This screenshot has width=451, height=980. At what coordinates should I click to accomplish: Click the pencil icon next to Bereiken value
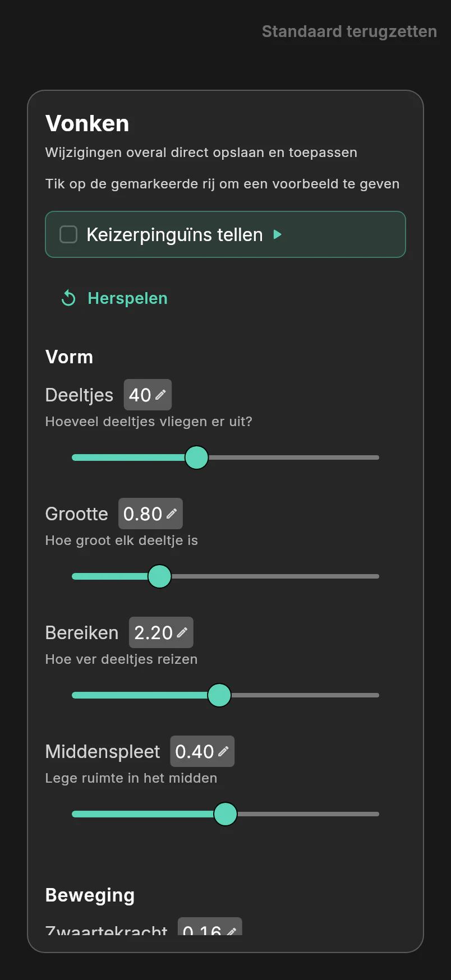tap(182, 632)
